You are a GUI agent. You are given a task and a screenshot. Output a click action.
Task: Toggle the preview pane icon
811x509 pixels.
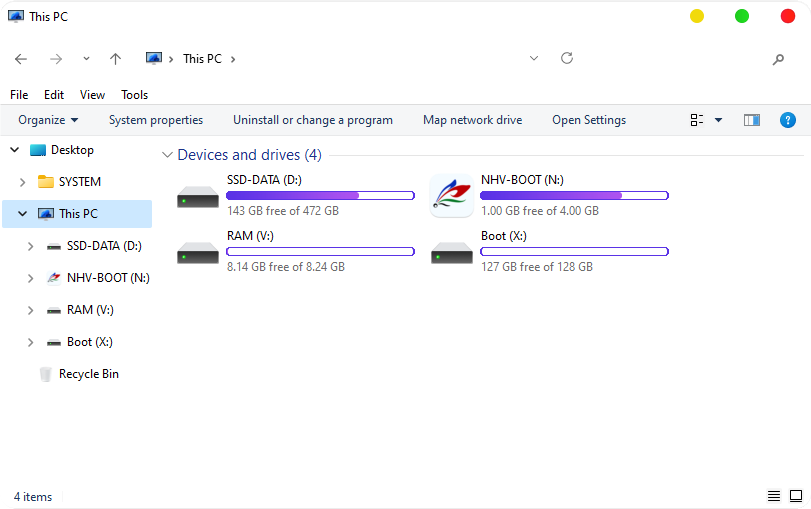(752, 120)
